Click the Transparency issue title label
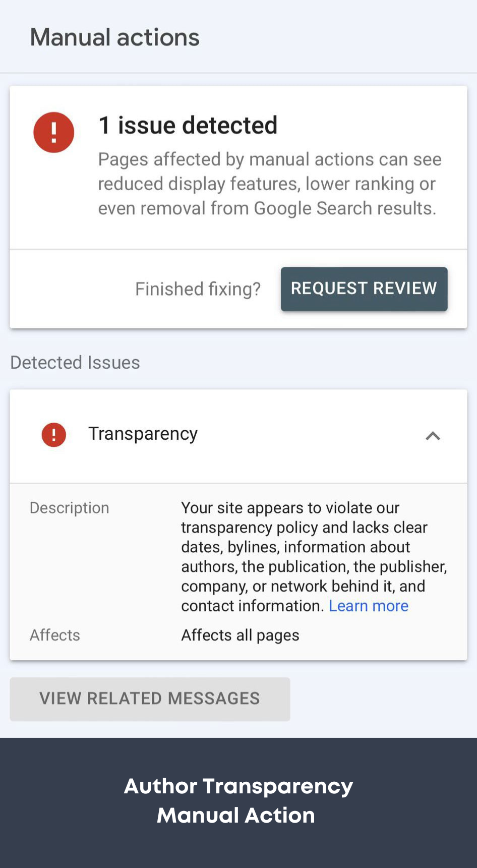This screenshot has width=477, height=868. point(143,433)
